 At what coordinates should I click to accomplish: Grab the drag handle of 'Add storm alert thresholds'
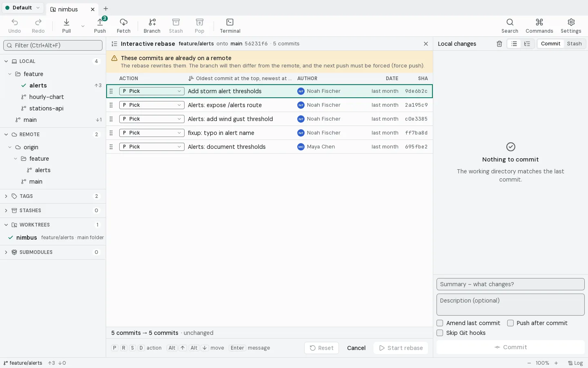point(111,91)
